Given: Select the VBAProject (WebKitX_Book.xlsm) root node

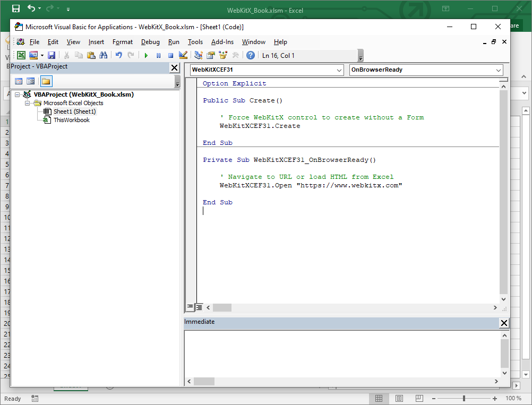Looking at the screenshot, I should click(83, 94).
